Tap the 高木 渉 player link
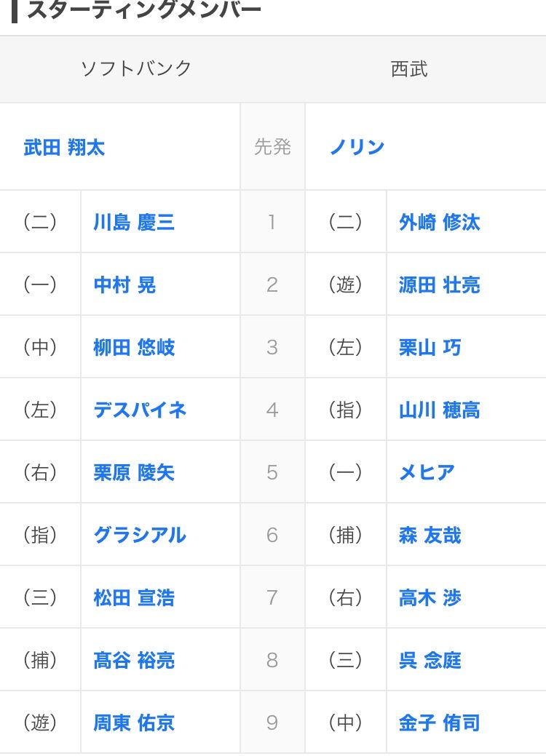This screenshot has width=546, height=756. pyautogui.click(x=430, y=597)
